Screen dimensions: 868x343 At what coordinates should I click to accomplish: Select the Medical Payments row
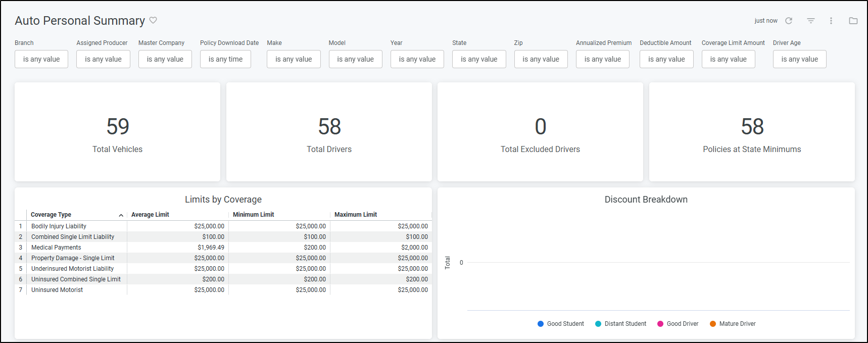click(223, 248)
